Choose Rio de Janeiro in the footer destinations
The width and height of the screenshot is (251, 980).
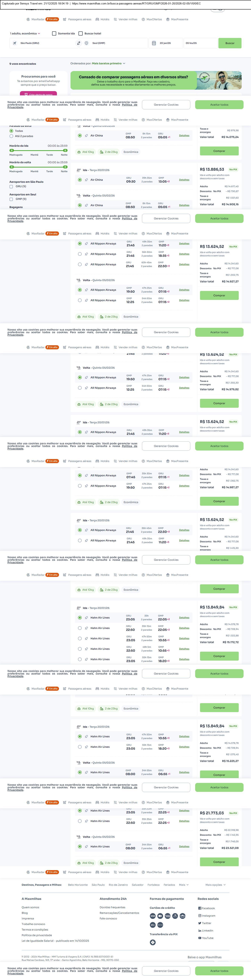click(118, 885)
